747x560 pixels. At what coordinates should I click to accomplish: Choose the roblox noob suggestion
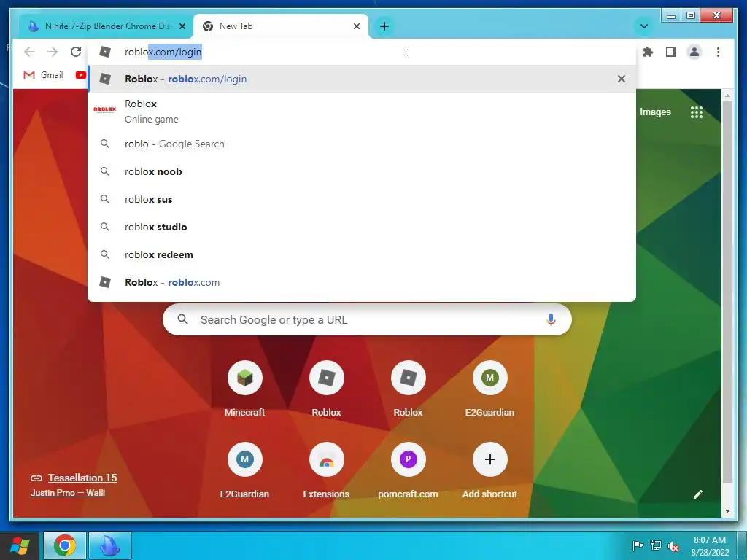362,171
